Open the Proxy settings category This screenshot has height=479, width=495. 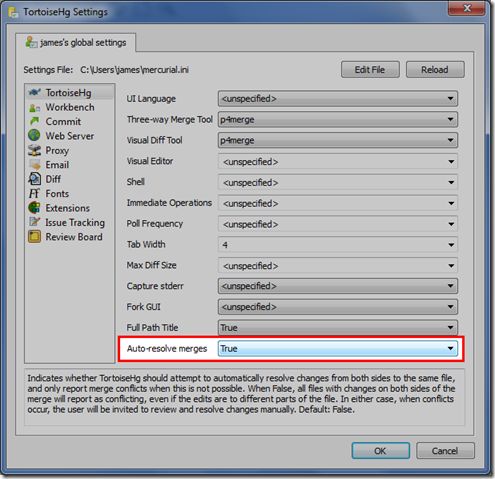(70, 150)
